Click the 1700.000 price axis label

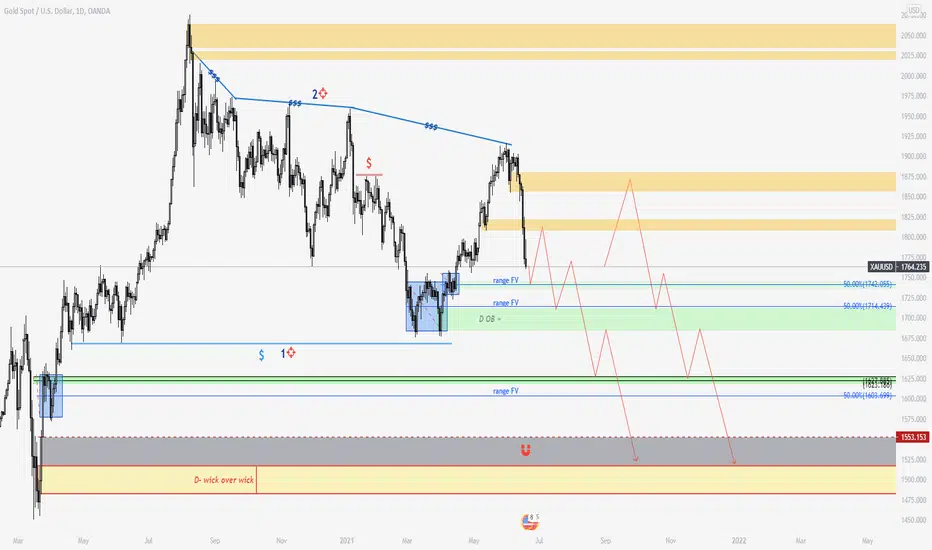pos(914,318)
